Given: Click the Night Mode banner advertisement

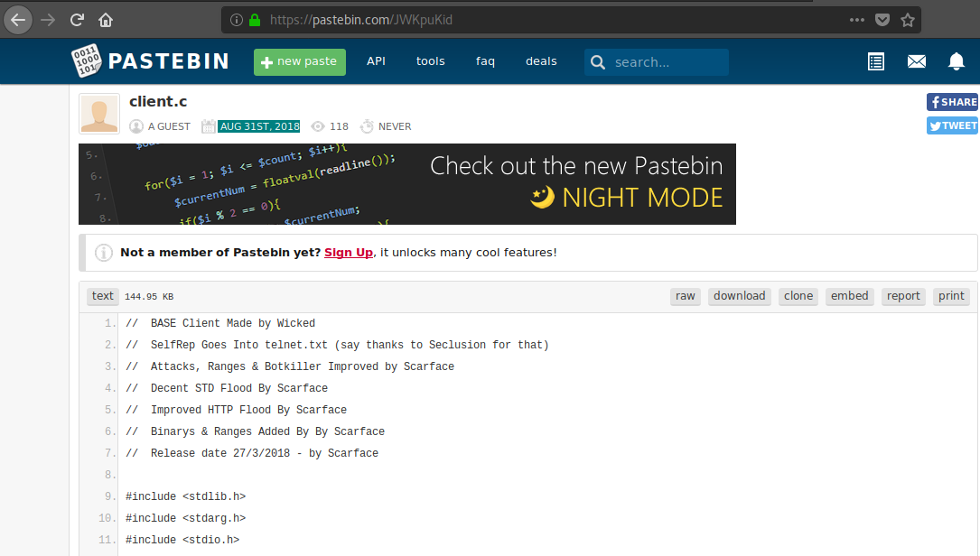Looking at the screenshot, I should pos(406,184).
